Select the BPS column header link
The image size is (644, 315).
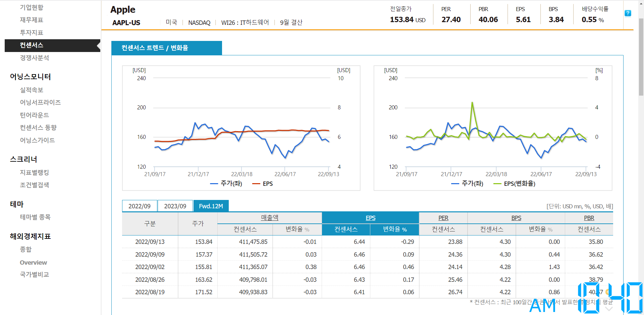pyautogui.click(x=516, y=218)
